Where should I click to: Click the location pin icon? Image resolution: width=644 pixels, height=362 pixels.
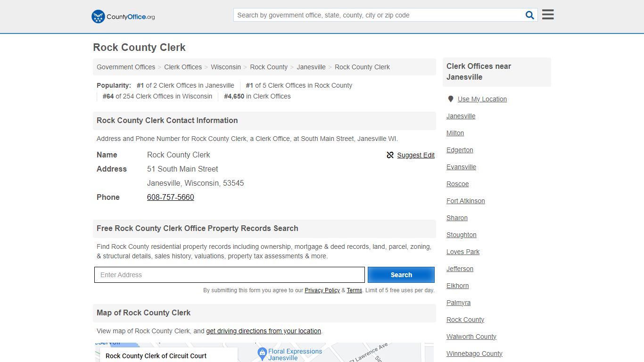(x=451, y=99)
